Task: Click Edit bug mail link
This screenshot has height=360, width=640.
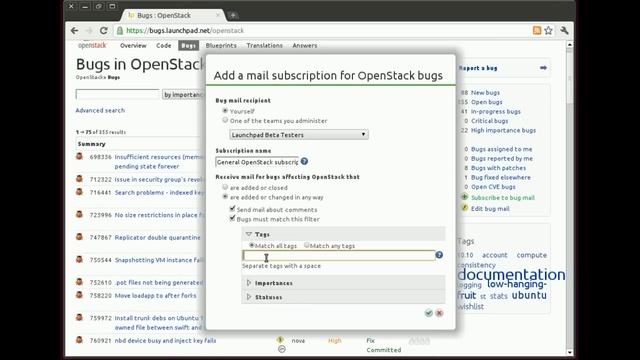Action: 490,209
